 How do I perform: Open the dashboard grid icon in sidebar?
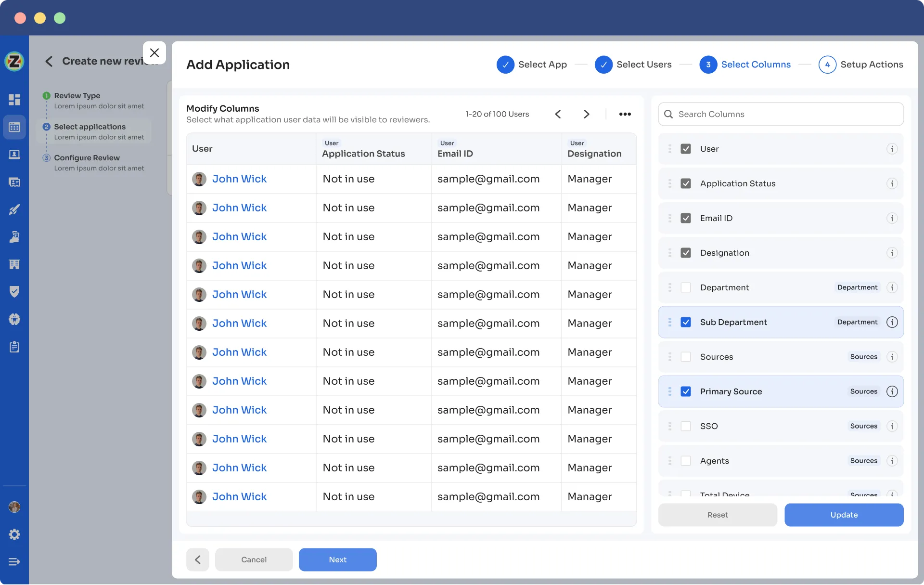point(14,100)
